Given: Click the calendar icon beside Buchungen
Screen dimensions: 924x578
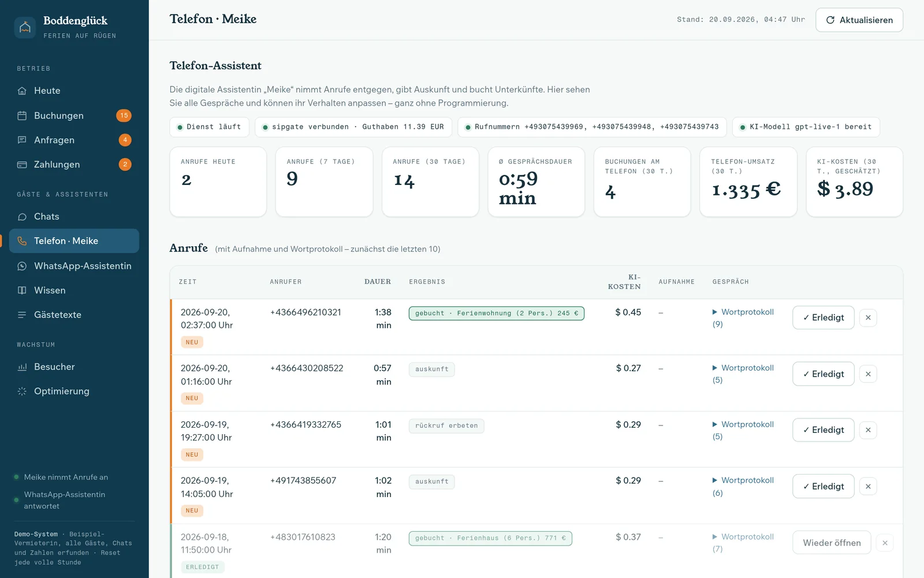Looking at the screenshot, I should coord(22,116).
